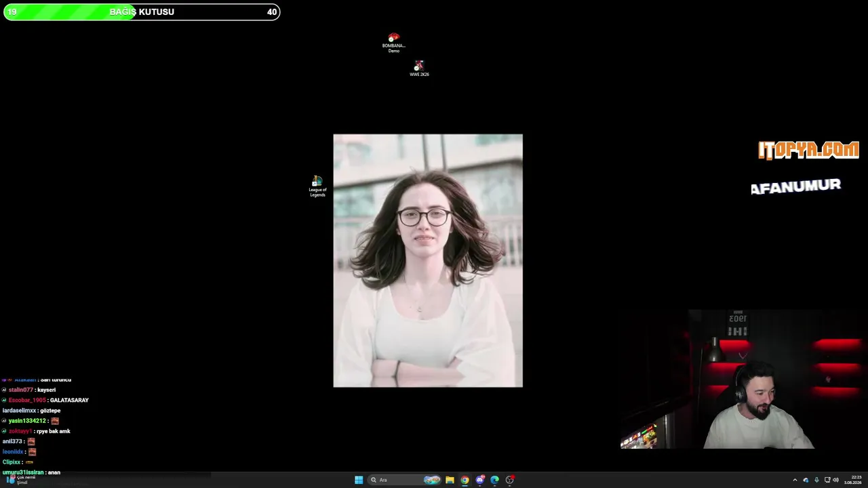Click chat username "stalin077"
This screenshot has width=868, height=488.
[22, 390]
